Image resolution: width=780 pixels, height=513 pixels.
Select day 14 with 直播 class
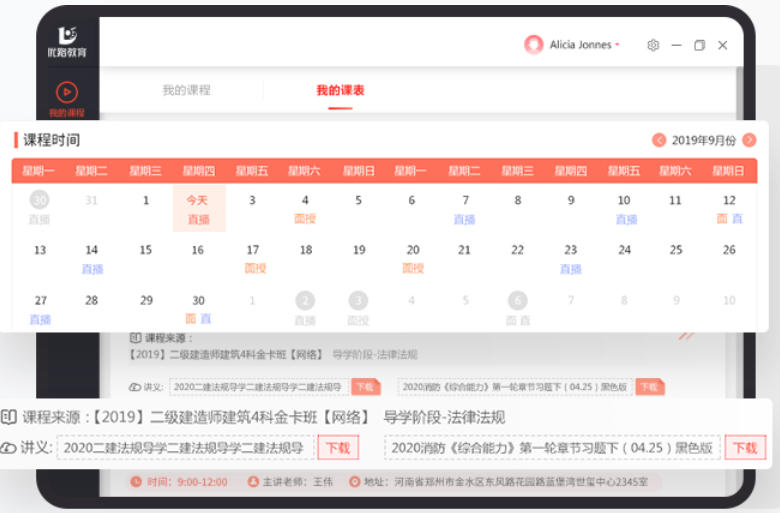pos(92,259)
